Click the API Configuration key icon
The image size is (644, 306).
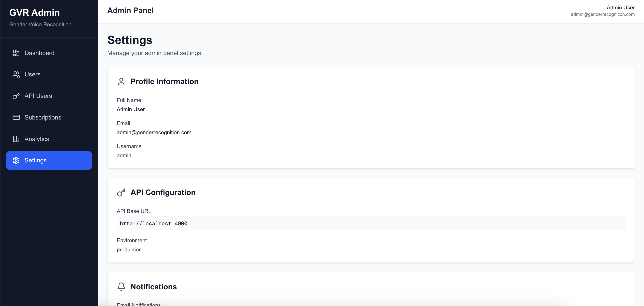click(121, 192)
